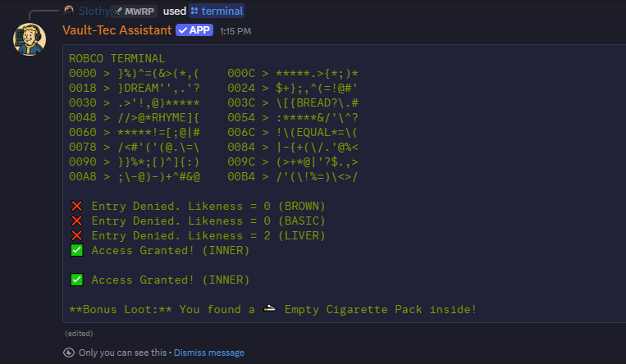Click the (edited) label under the message
626x364 pixels.
79,334
